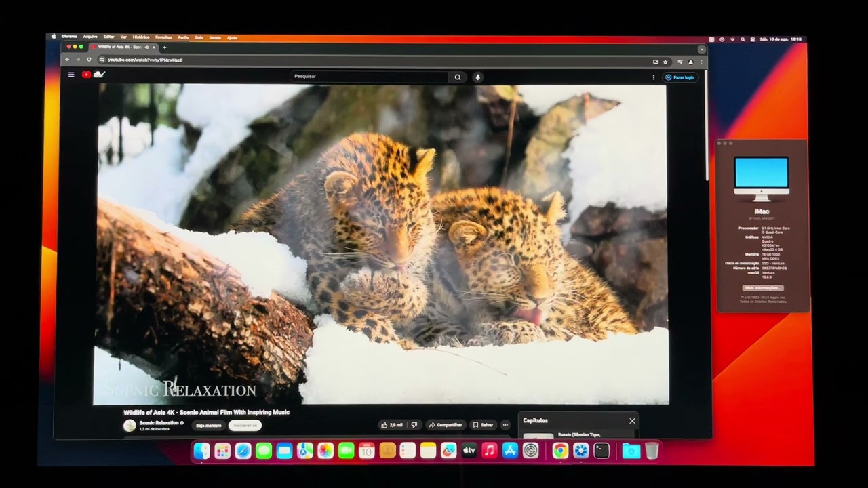
Task: Launch Safari from the Dock
Action: click(x=243, y=451)
